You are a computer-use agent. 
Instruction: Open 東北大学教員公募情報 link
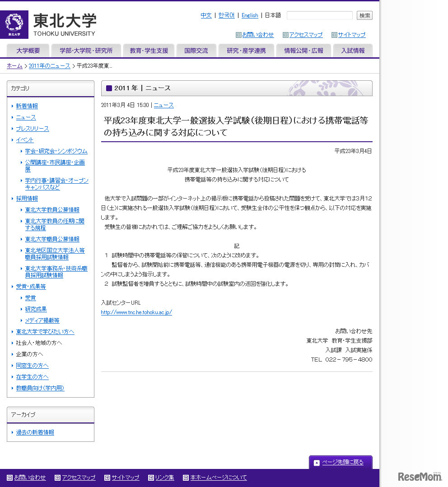pos(52,209)
